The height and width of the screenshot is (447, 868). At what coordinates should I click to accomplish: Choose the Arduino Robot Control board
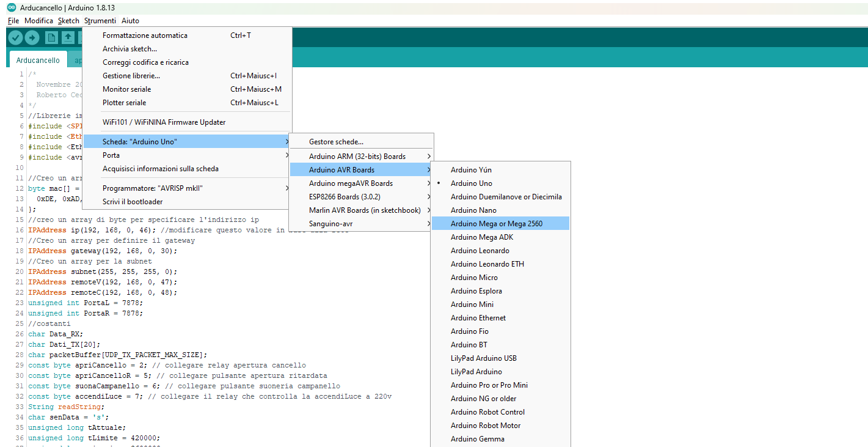pos(500,412)
